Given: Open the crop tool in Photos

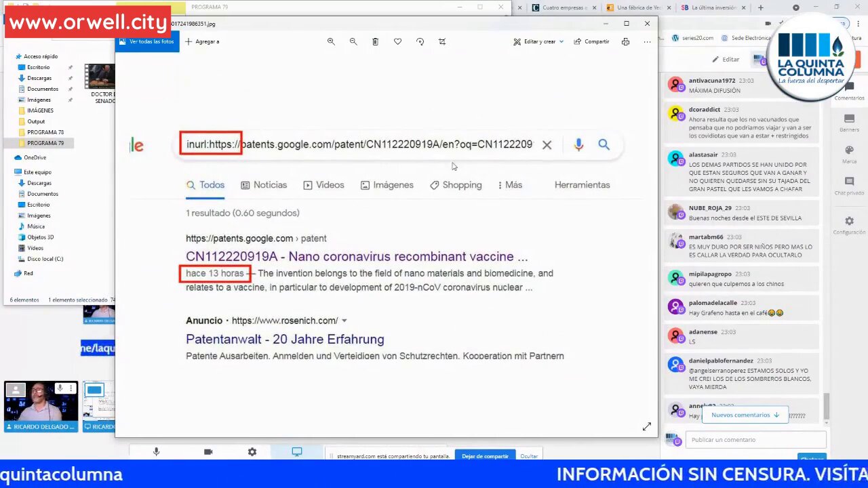Looking at the screenshot, I should click(x=442, y=41).
